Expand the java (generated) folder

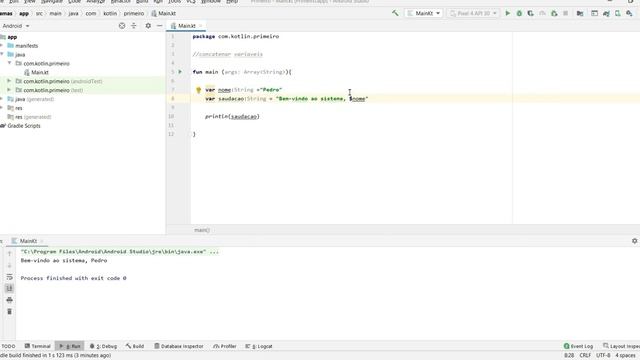(x=2, y=99)
